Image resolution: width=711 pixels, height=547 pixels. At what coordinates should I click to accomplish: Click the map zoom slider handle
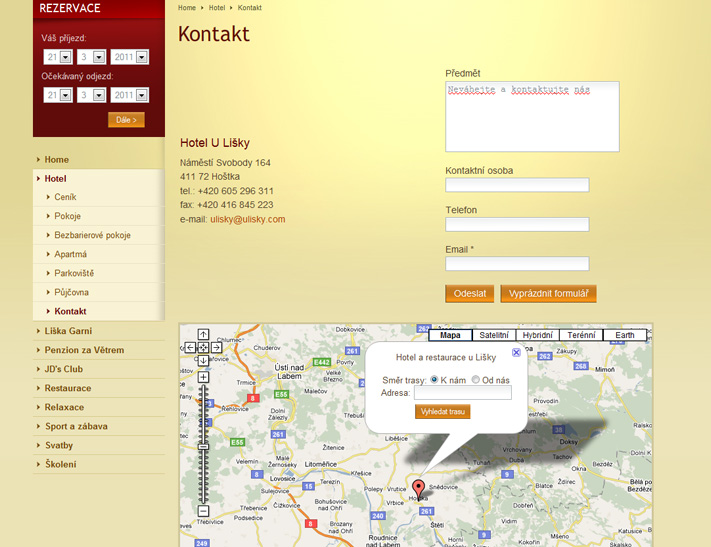tap(203, 447)
